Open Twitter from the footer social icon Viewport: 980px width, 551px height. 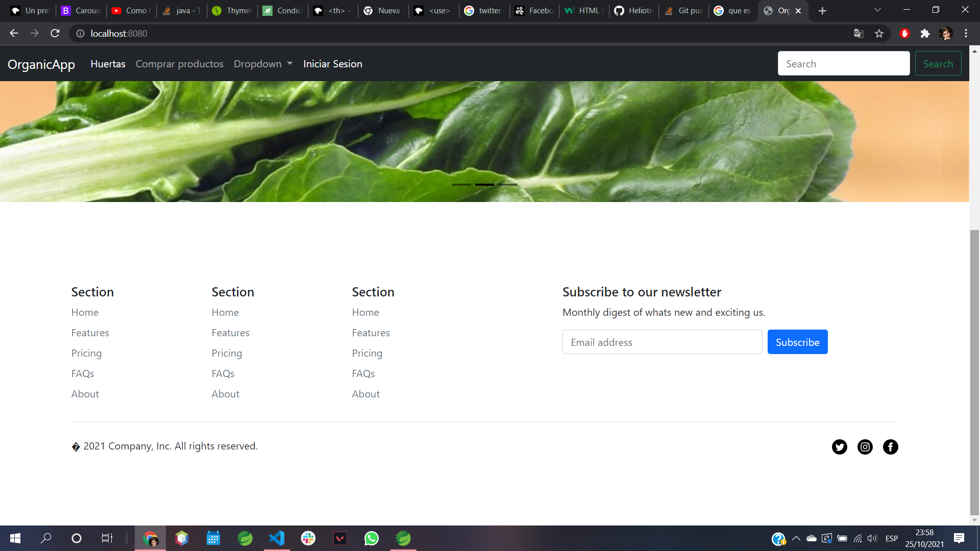click(x=840, y=447)
